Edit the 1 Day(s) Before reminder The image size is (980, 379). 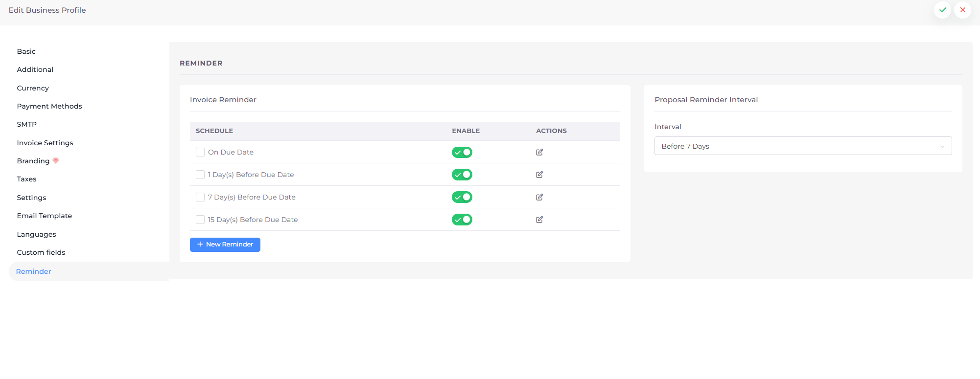pos(539,175)
